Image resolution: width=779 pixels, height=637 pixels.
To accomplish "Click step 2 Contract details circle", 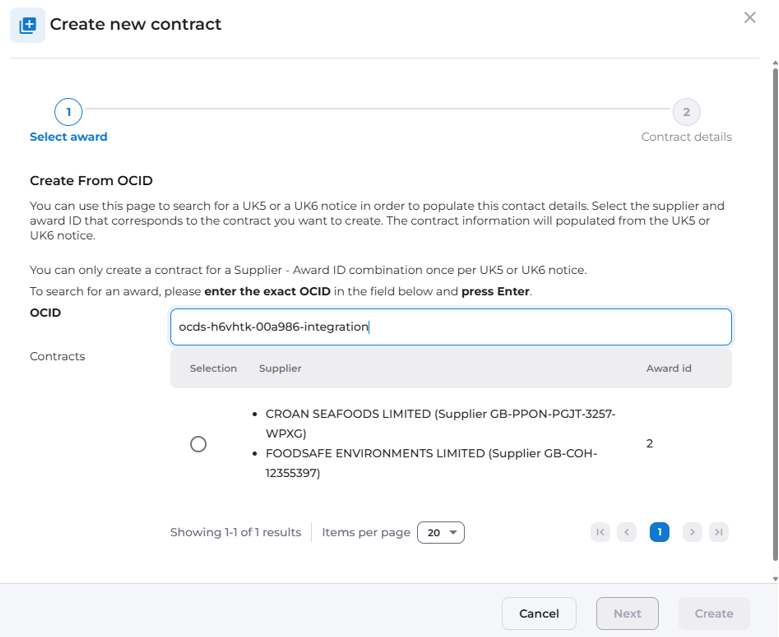I will (686, 112).
